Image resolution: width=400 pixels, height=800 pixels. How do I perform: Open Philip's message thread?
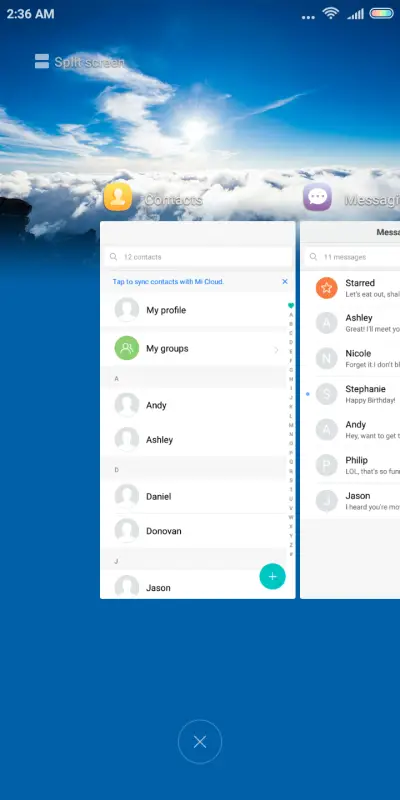(x=350, y=465)
